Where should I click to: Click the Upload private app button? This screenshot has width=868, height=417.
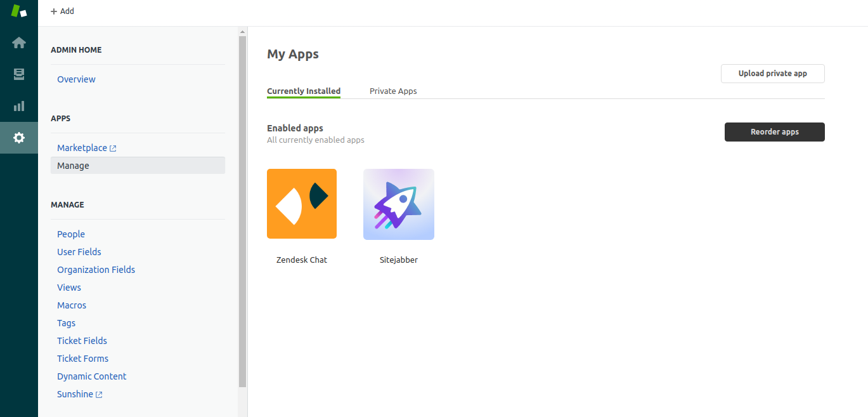[772, 74]
